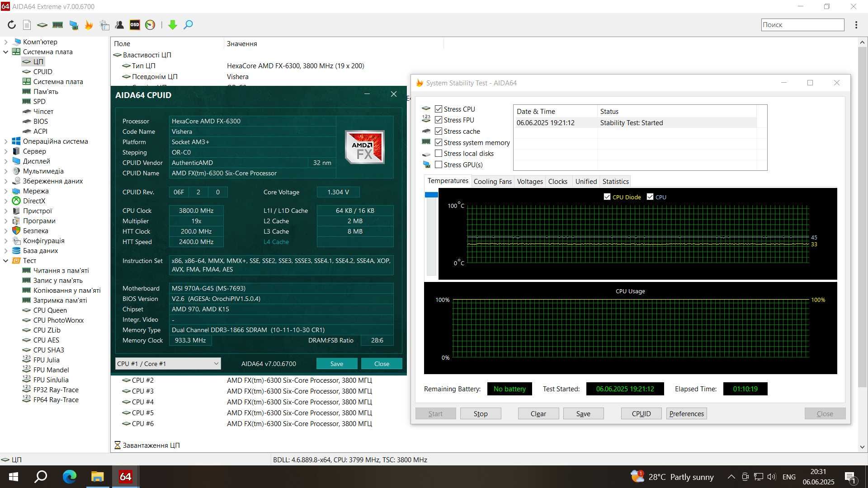Launch Microsoft Edge from taskbar
Screen dimensions: 868x488
69,477
